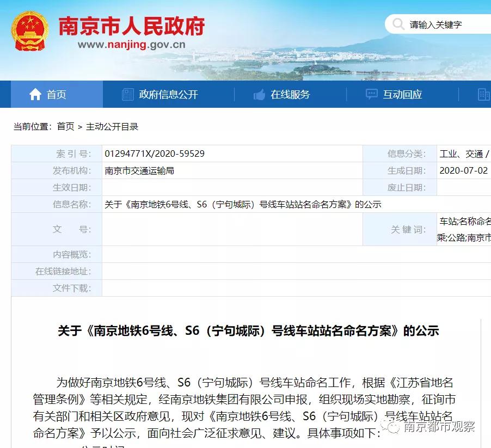Select index number 01294771X/2020-59529

pyautogui.click(x=155, y=154)
